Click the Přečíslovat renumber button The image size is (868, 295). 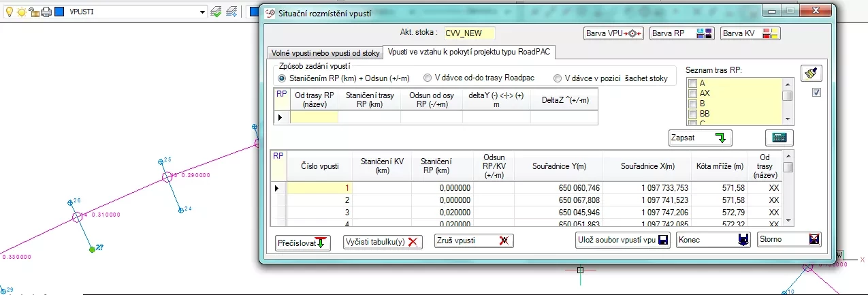[x=303, y=243]
